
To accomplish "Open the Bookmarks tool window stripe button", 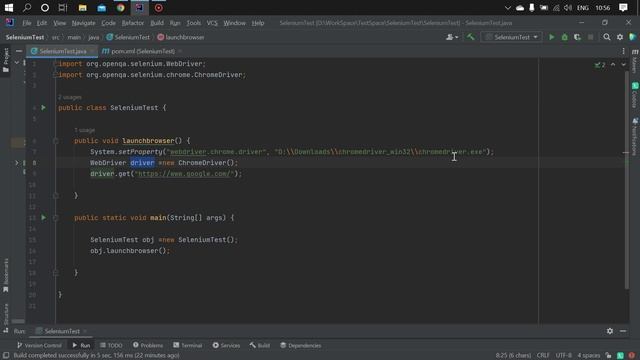I will pos(6,275).
